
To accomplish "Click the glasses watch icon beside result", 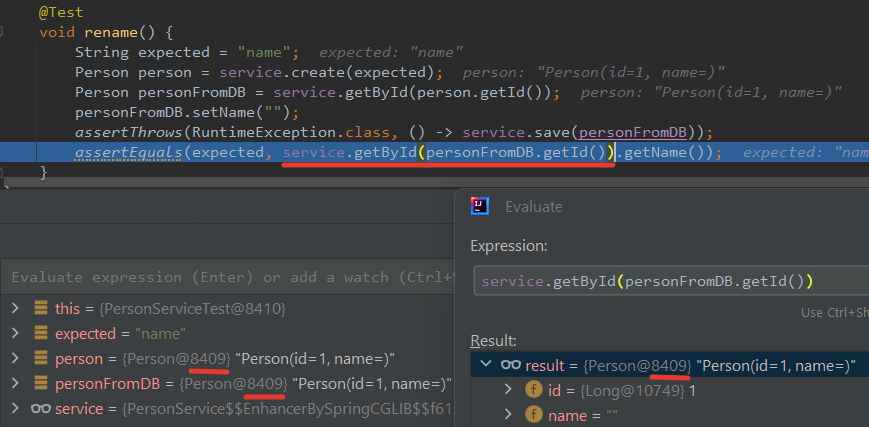I will (510, 365).
